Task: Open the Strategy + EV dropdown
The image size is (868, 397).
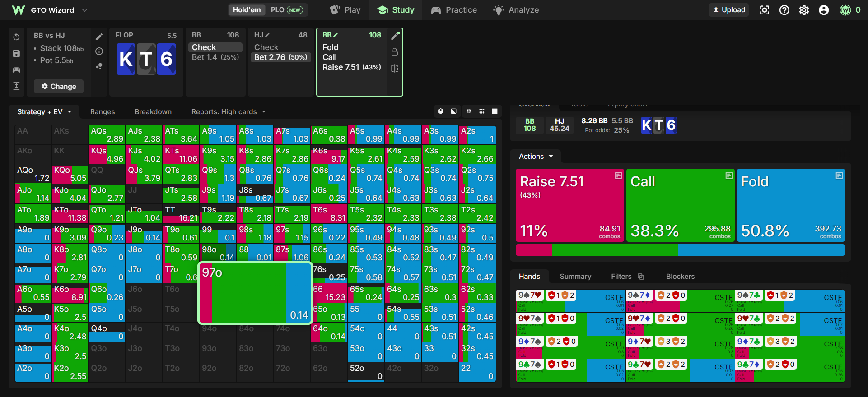Action: tap(44, 112)
